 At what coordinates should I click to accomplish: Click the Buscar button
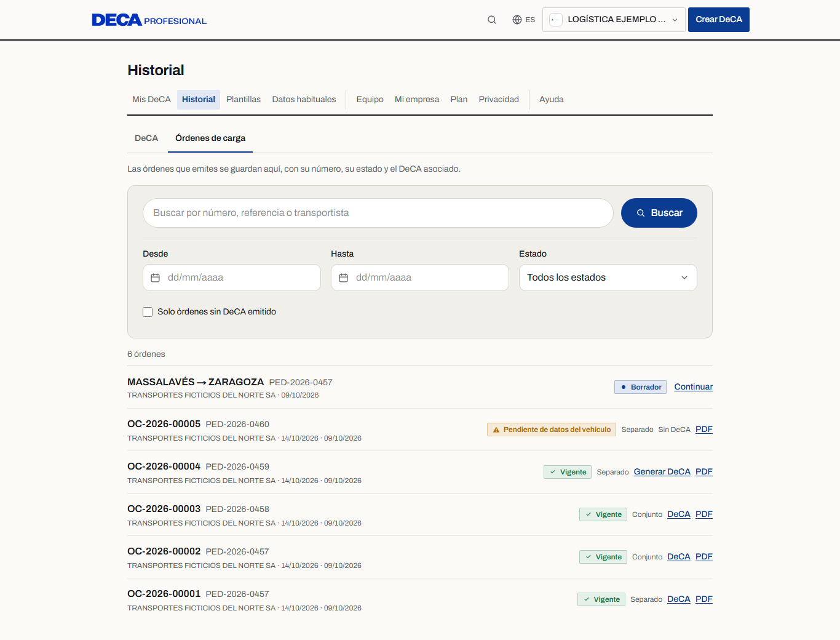[659, 213]
